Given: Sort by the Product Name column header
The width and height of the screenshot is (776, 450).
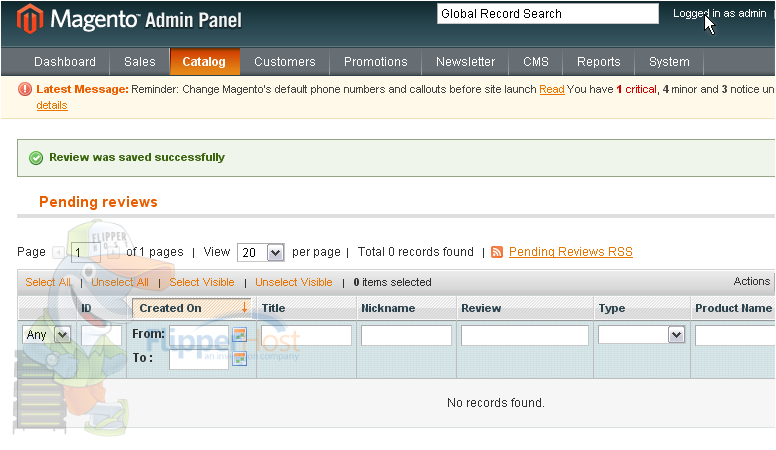Looking at the screenshot, I should coord(733,308).
